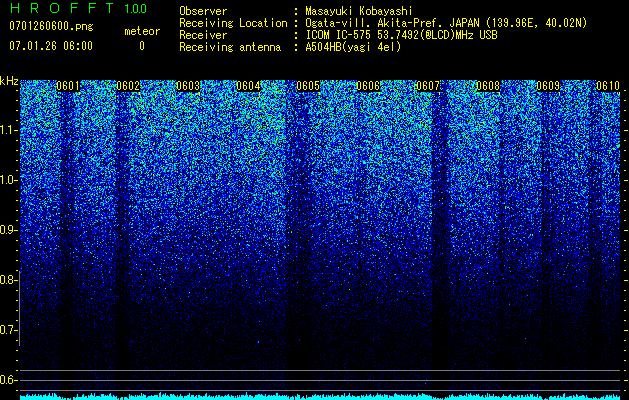Click the 0610 time marker
The width and height of the screenshot is (629, 400).
tap(608, 86)
